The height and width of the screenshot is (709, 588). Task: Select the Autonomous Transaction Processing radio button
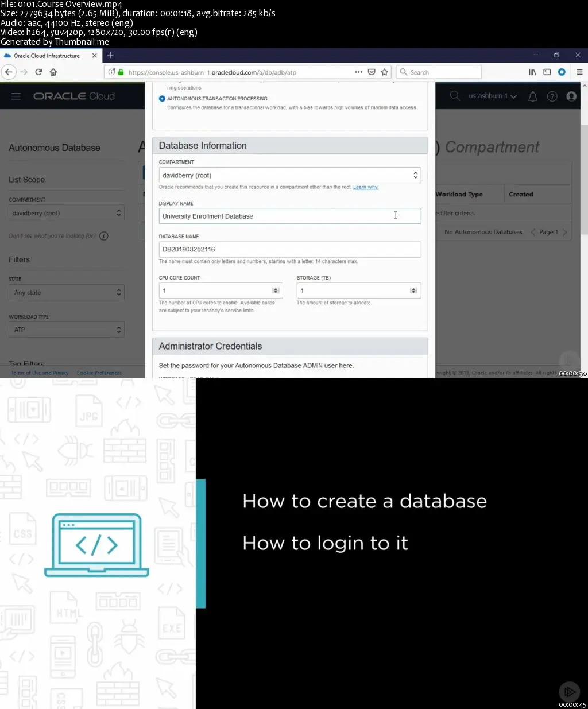[161, 98]
